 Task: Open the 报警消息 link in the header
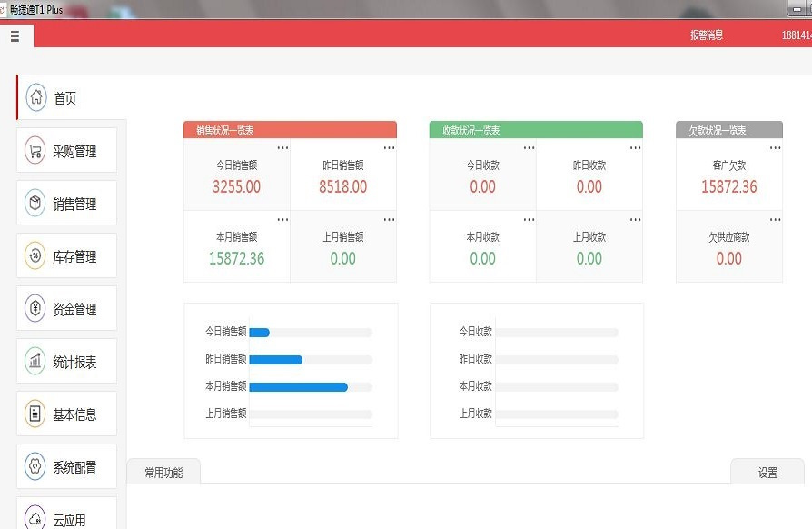[x=707, y=35]
